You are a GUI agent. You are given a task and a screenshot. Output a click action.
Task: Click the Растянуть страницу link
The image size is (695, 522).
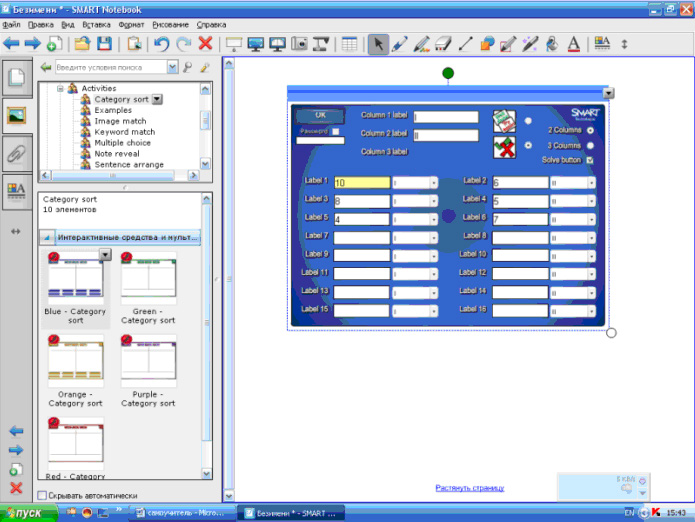pyautogui.click(x=469, y=488)
